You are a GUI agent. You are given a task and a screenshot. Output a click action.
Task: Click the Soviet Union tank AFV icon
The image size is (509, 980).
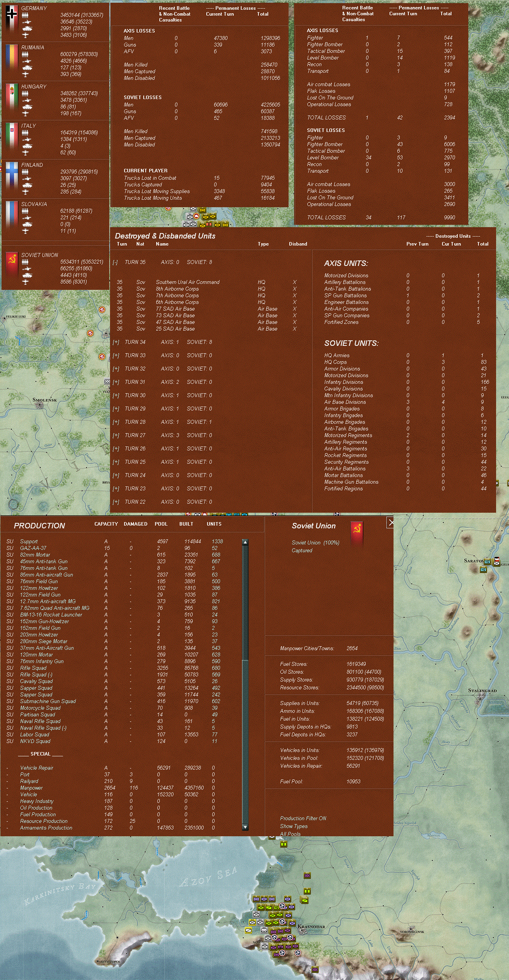[27, 275]
